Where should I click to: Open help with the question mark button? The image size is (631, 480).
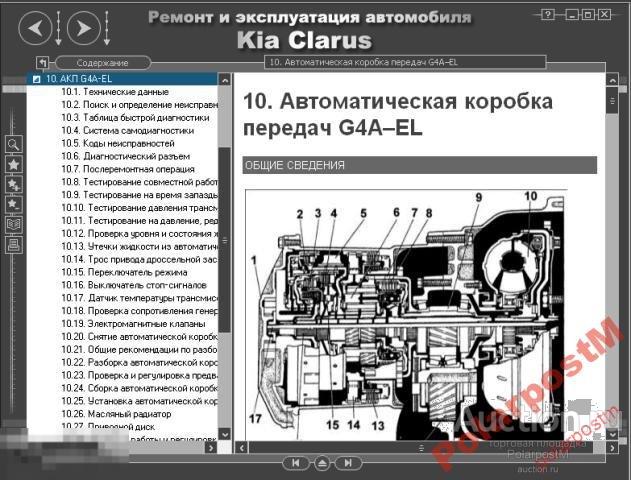[x=548, y=15]
